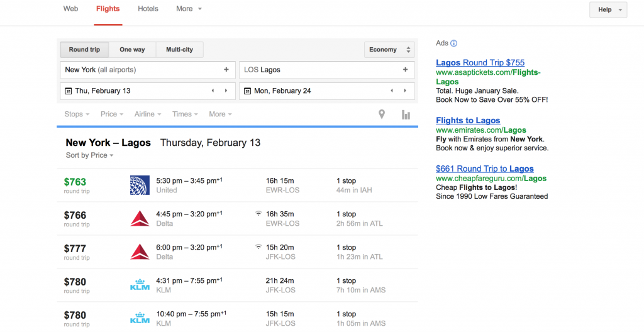Click the Ads info circle icon
Screen dimensions: 644x332
click(453, 43)
